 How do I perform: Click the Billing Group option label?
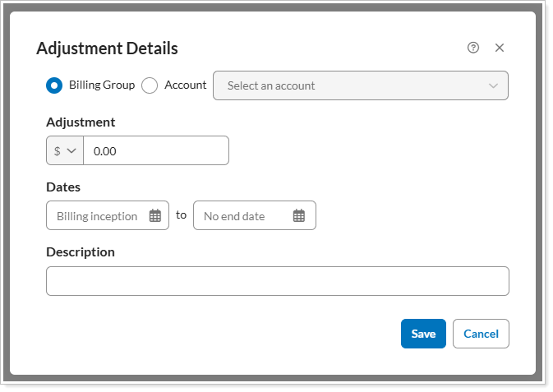(x=102, y=85)
